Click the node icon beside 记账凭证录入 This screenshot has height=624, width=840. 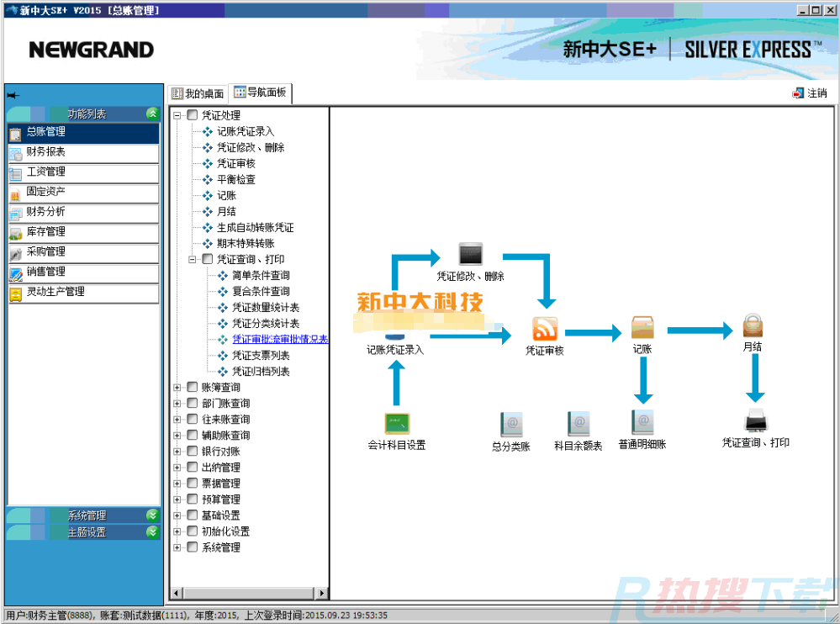208,132
